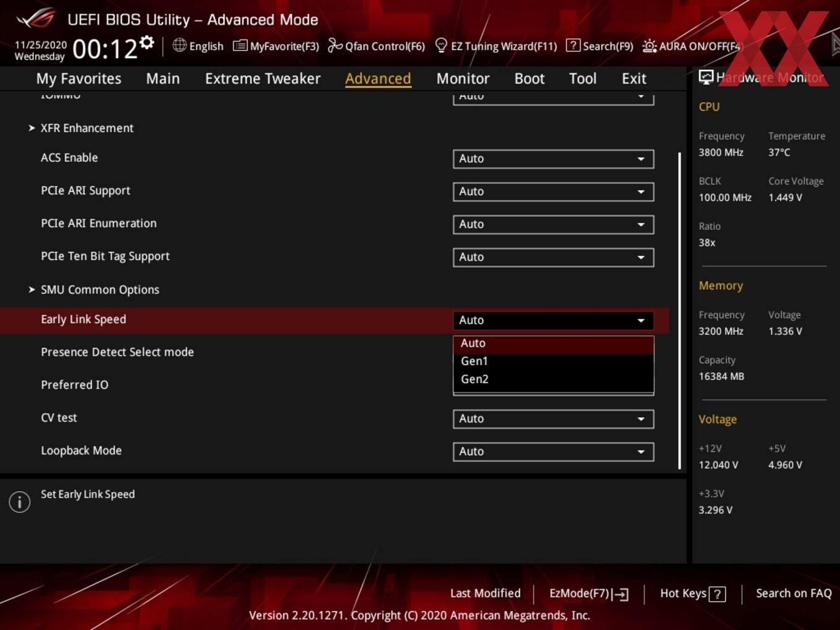Click EzMode(F7) button
Image resolution: width=840 pixels, height=630 pixels.
(589, 594)
